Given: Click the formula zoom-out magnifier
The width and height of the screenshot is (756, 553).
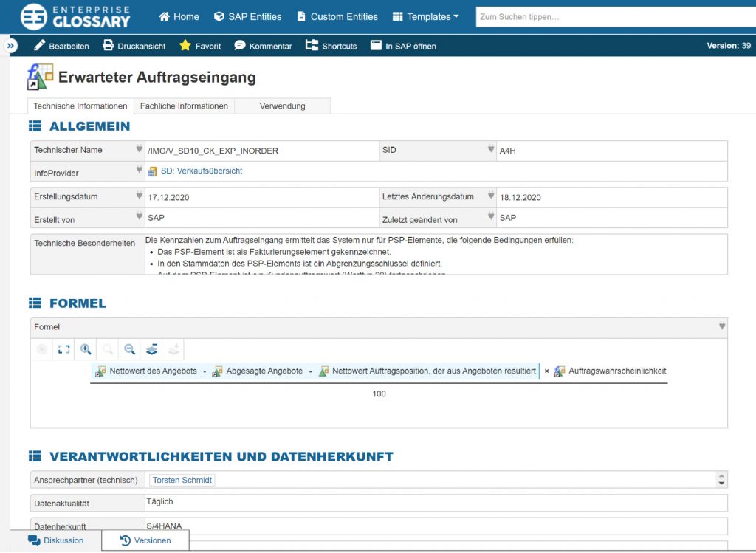Looking at the screenshot, I should tap(129, 349).
